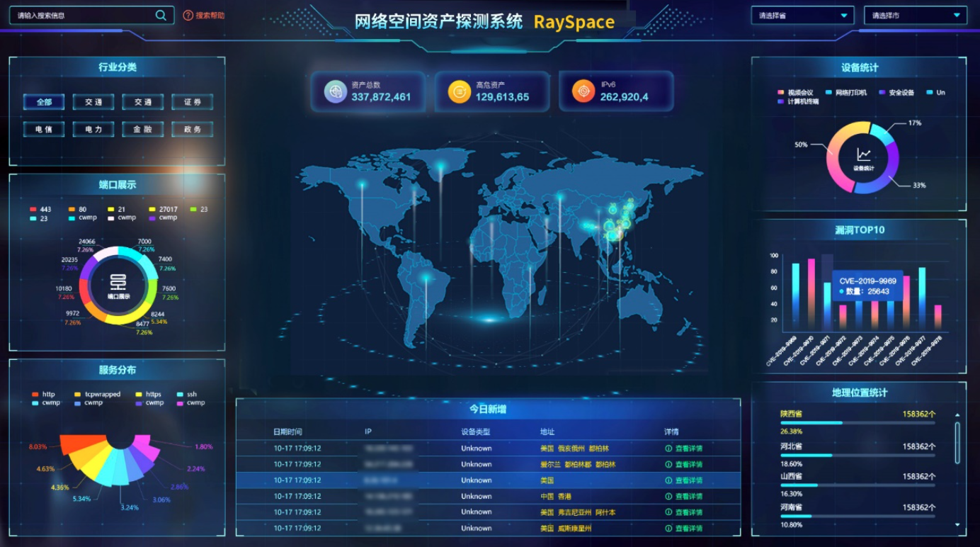The height and width of the screenshot is (547, 980).
Task: Click info icon in 爱尔兰 row
Action: point(668,465)
